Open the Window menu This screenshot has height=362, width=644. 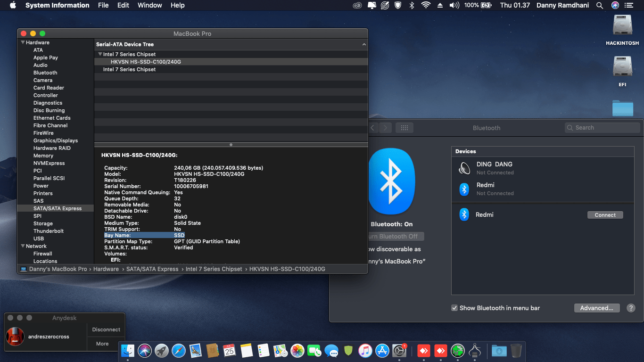tap(149, 5)
